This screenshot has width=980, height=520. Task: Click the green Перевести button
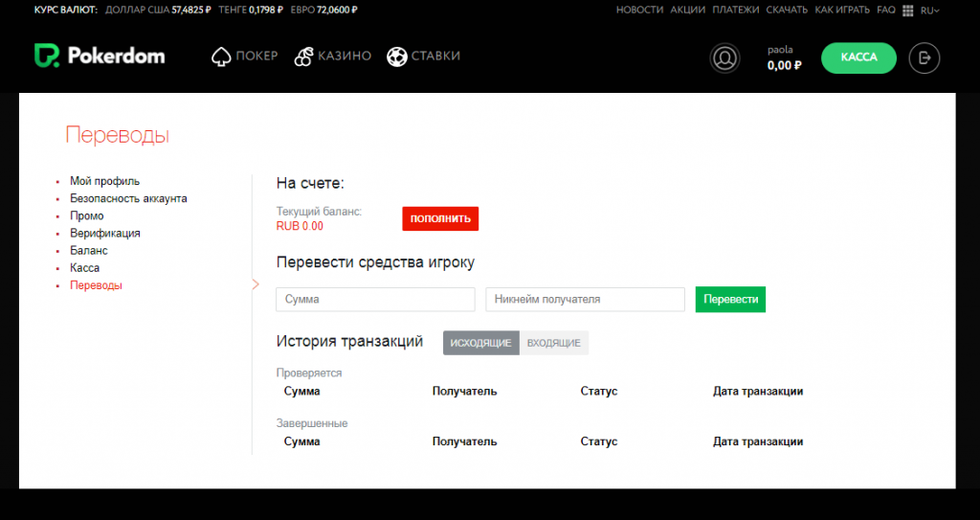pyautogui.click(x=730, y=299)
